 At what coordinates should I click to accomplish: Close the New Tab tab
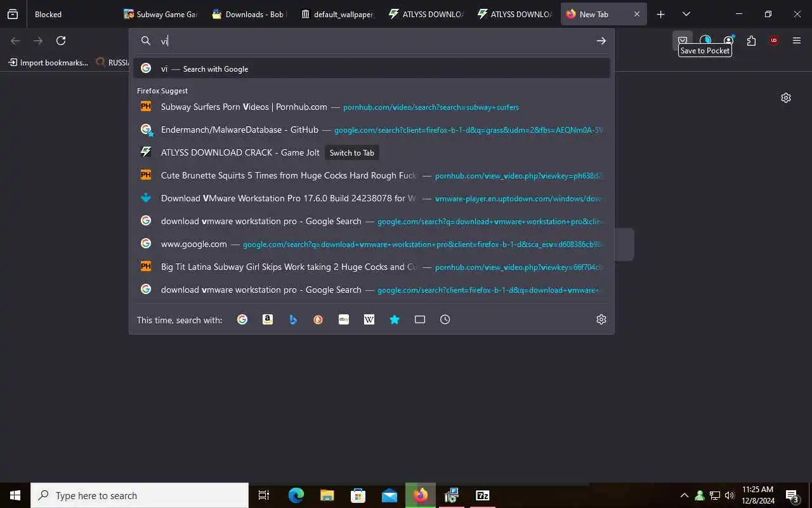(x=637, y=14)
